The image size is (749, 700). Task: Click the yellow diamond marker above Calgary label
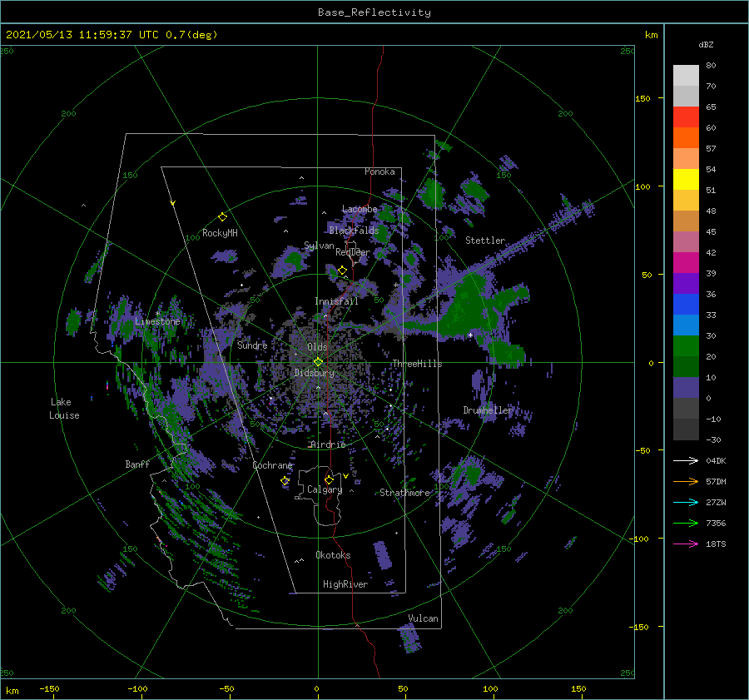pyautogui.click(x=329, y=479)
